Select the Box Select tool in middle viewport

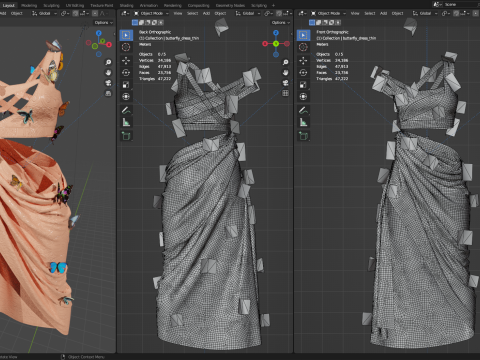pyautogui.click(x=126, y=35)
